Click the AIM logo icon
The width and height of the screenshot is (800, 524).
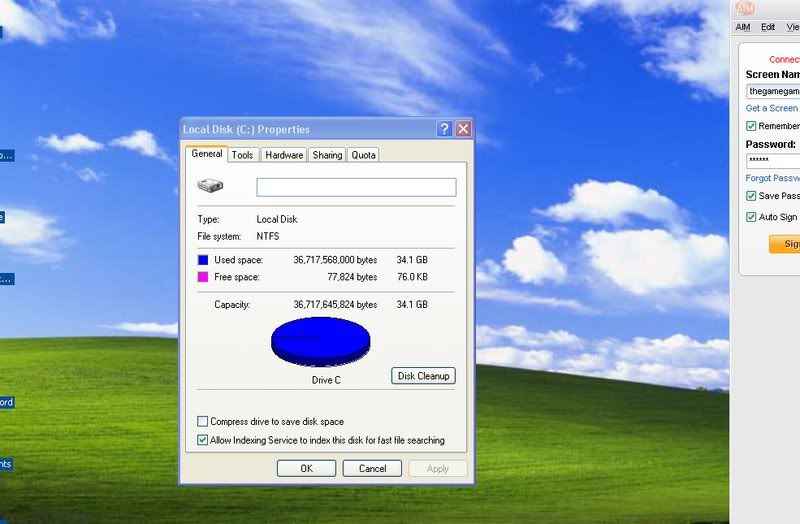pyautogui.click(x=745, y=8)
